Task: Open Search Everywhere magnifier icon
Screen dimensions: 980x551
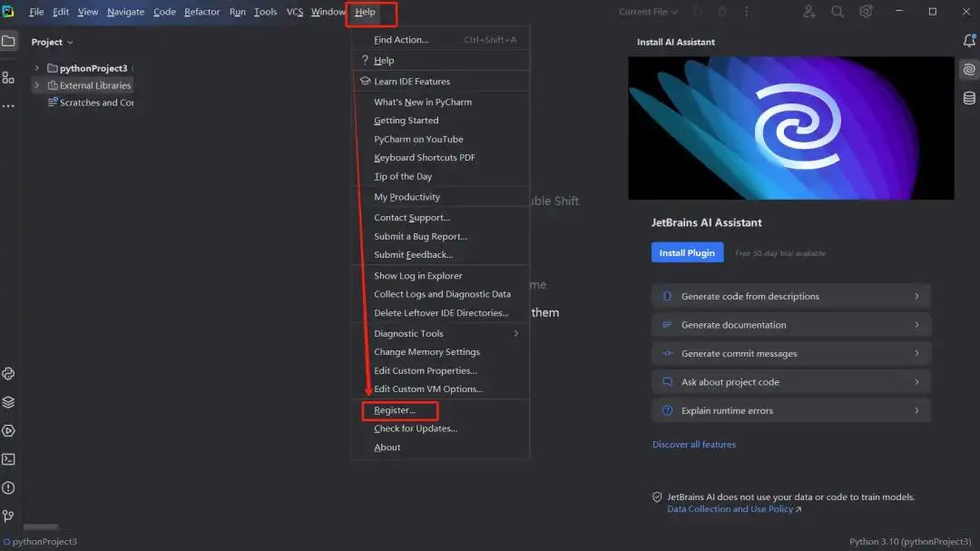Action: pos(837,11)
